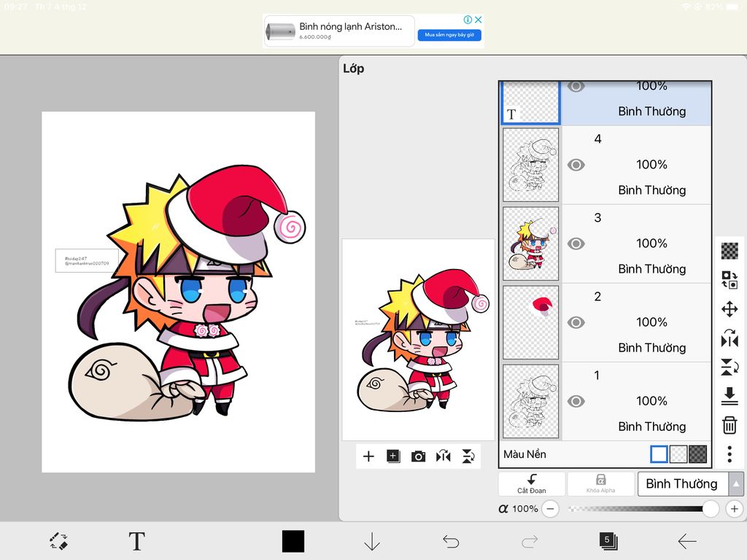Tap the down arrow icon in bottom bar

coord(371,542)
